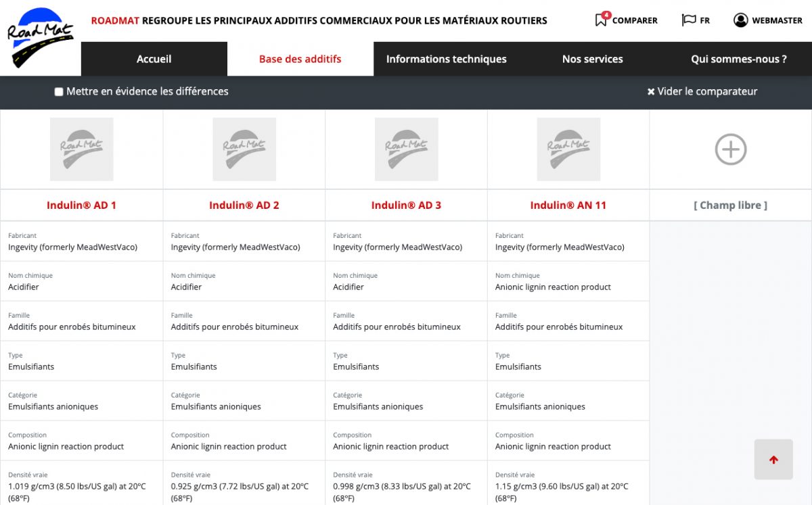The width and height of the screenshot is (812, 505).
Task: Open the Accueil menu tab
Action: click(x=154, y=59)
